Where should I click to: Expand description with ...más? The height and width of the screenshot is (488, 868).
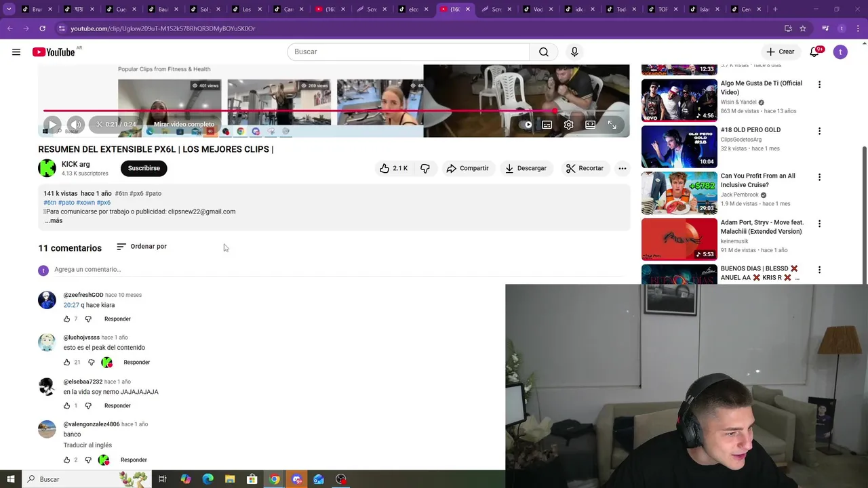[x=54, y=220]
